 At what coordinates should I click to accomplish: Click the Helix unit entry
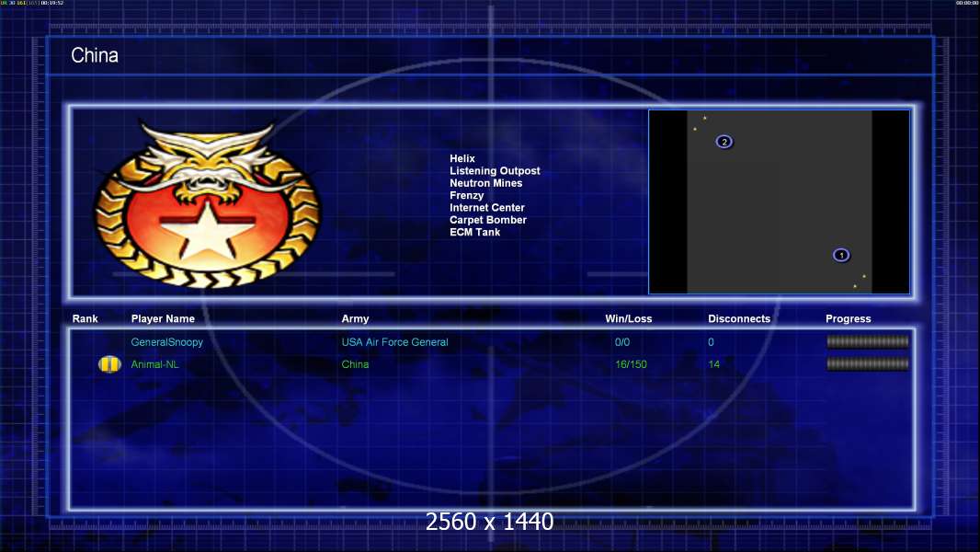pyautogui.click(x=462, y=159)
